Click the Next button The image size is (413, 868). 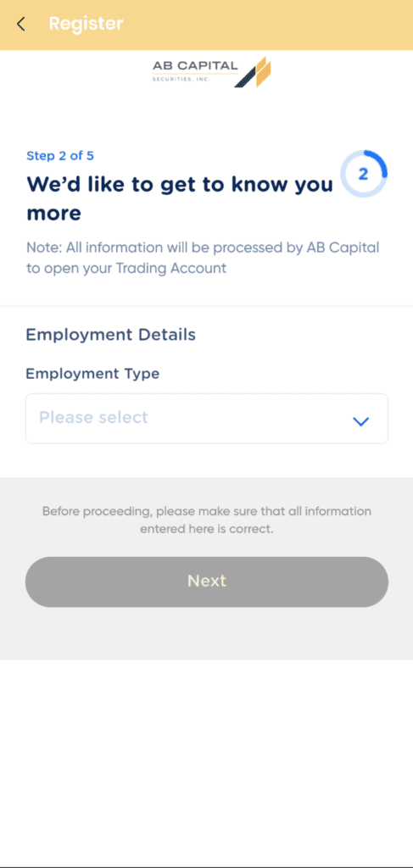[x=207, y=581]
